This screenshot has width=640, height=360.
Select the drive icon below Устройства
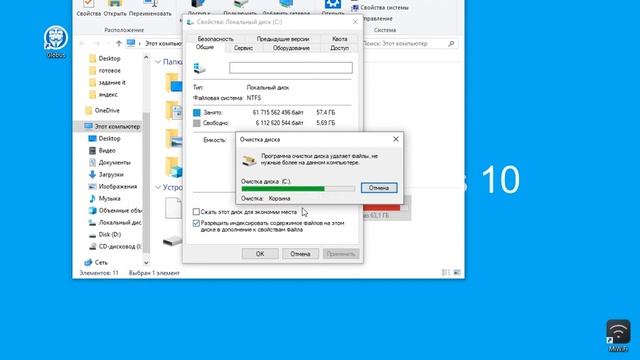[172, 241]
